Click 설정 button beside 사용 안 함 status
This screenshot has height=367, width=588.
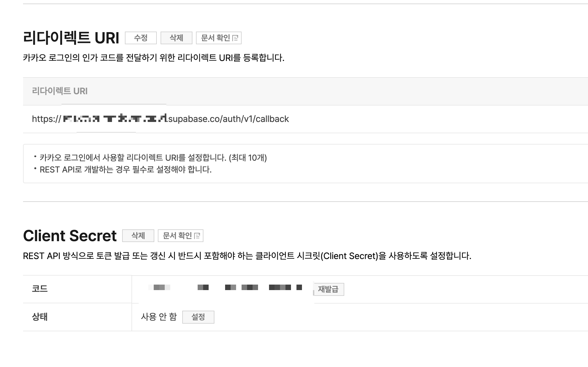pyautogui.click(x=198, y=317)
